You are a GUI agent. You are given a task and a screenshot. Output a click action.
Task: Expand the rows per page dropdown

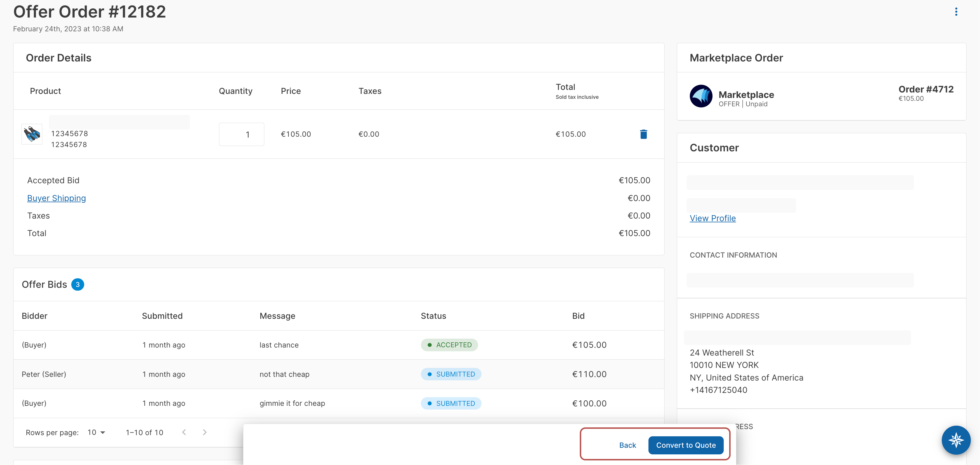click(97, 432)
